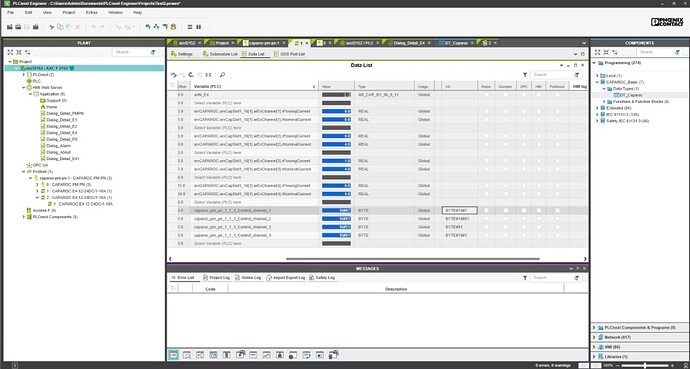Switch to the Submodule List tab
690x369 pixels.
(220, 54)
